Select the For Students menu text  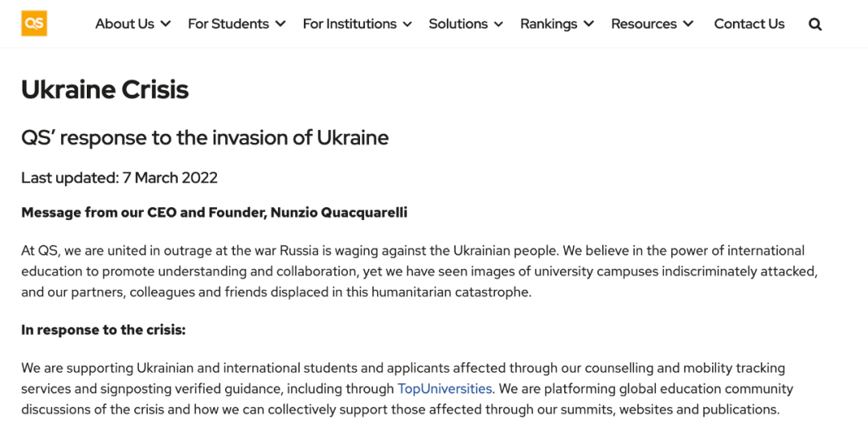click(x=228, y=24)
